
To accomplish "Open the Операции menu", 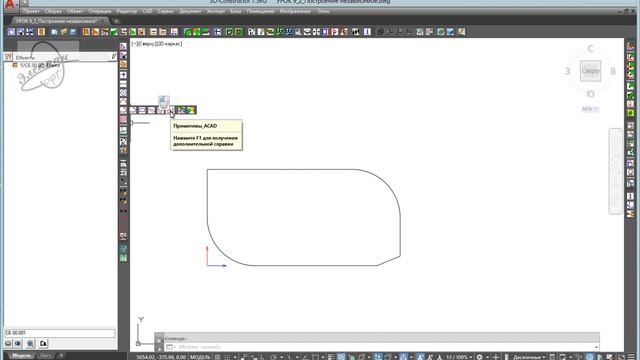I will click(x=100, y=11).
